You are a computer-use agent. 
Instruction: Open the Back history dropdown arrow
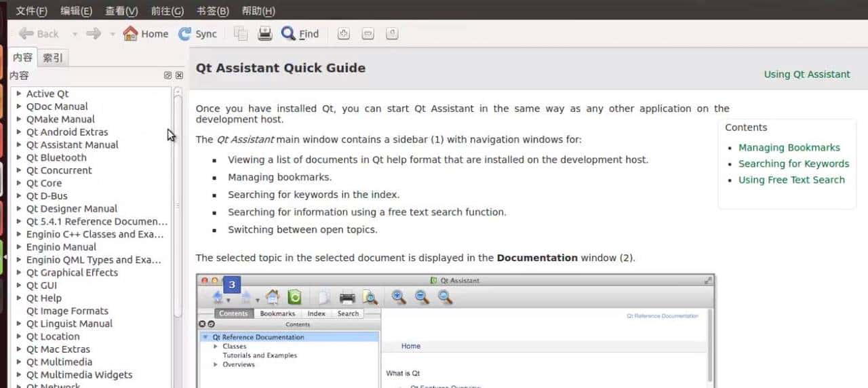click(75, 34)
